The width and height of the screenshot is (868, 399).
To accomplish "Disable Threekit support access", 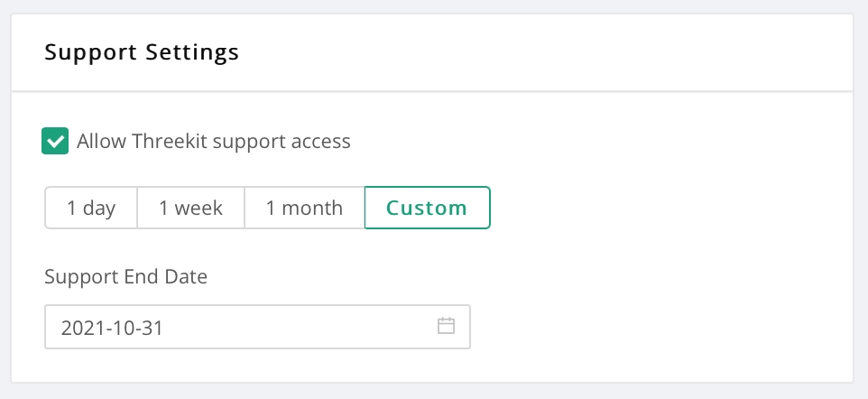I will pyautogui.click(x=56, y=141).
